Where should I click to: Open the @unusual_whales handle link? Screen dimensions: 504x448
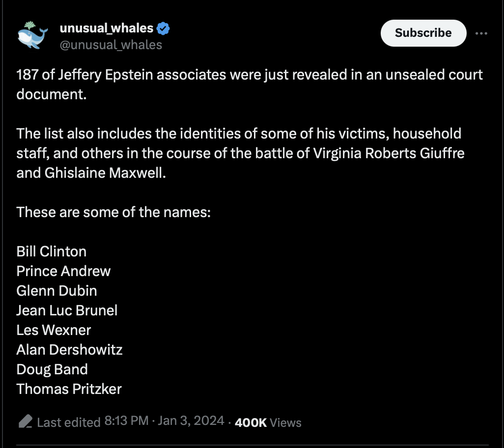[x=111, y=45]
